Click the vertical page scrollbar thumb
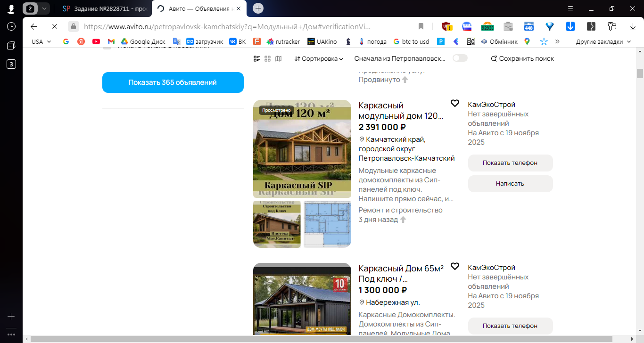Image resolution: width=644 pixels, height=343 pixels. point(640,73)
